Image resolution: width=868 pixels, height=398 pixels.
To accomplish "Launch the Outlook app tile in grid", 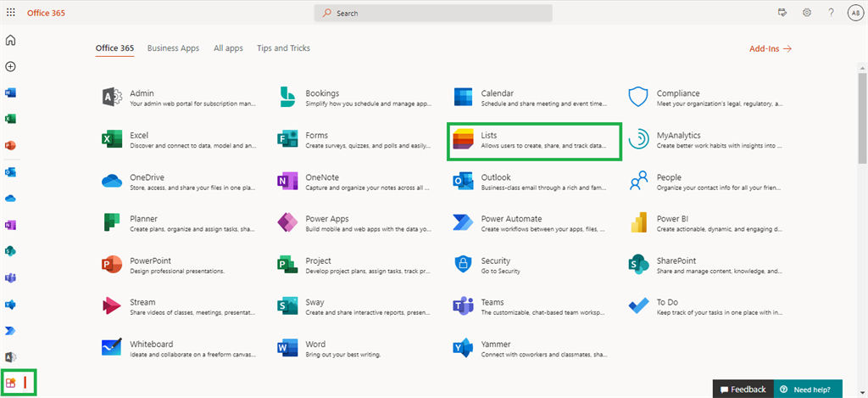I will [530, 182].
